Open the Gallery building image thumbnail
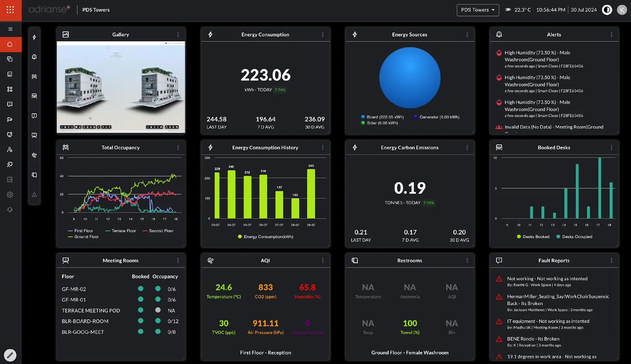Viewport: 631px width, 364px height. click(x=121, y=87)
